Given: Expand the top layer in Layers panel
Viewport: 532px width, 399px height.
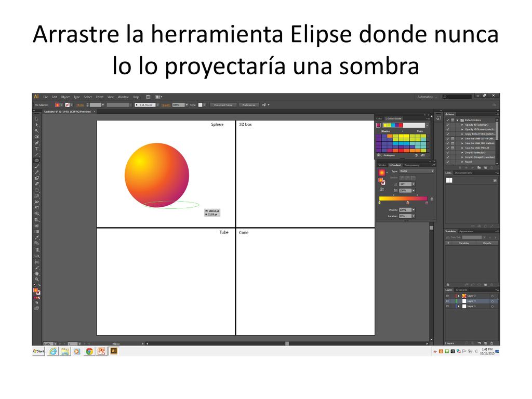Looking at the screenshot, I should [x=459, y=296].
